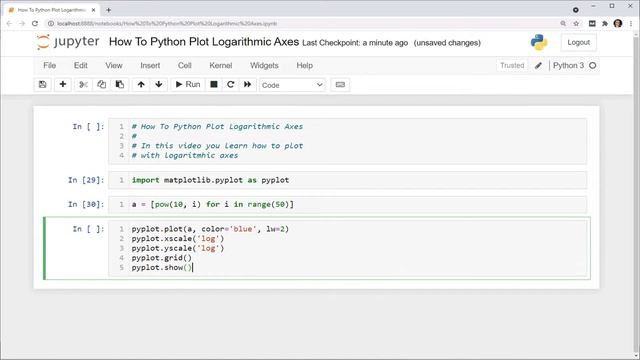Open the Widgets menu
This screenshot has height=360, width=640.
click(x=264, y=65)
